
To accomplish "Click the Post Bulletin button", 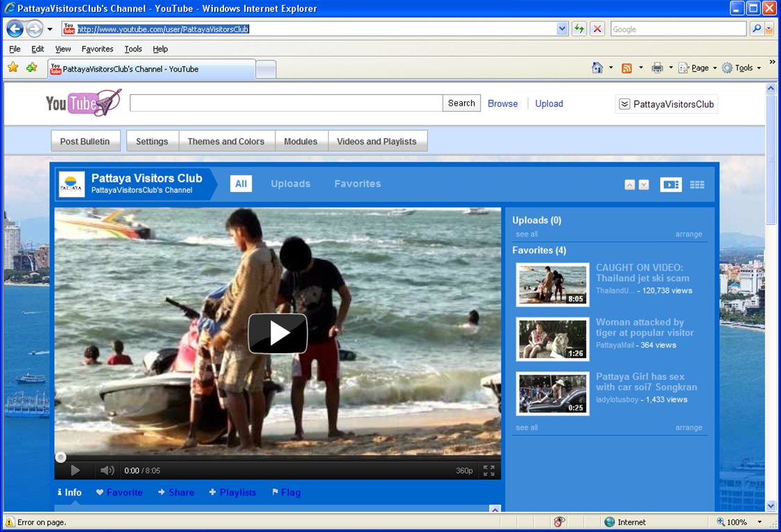I will click(85, 141).
